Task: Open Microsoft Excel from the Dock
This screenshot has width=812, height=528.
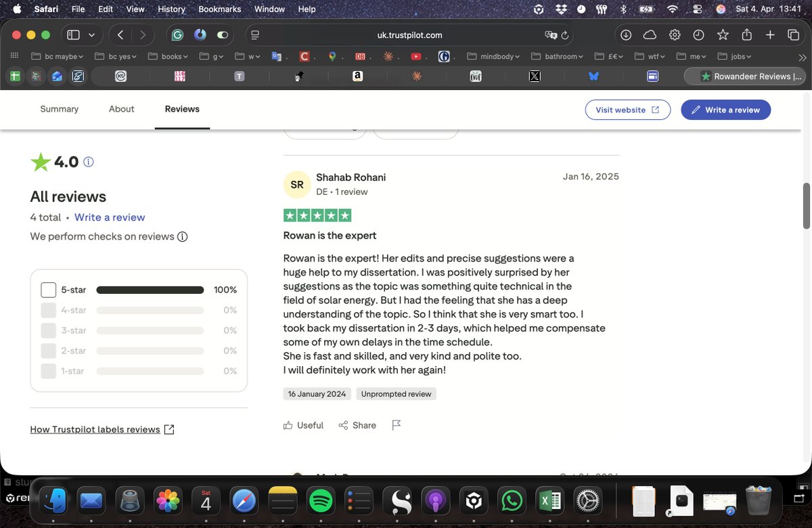Action: [x=549, y=501]
